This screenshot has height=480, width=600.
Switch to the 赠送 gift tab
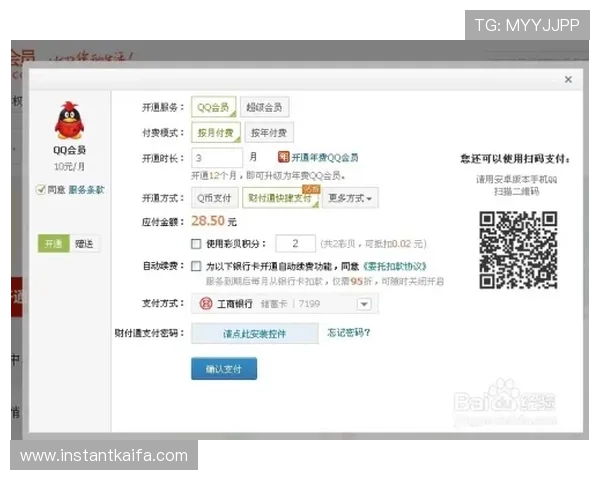pos(84,243)
